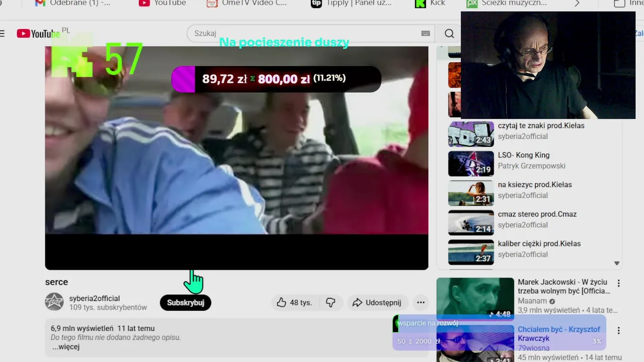Open the 79wiosna channel name
Viewport: 644px width, 362px height.
tap(534, 348)
